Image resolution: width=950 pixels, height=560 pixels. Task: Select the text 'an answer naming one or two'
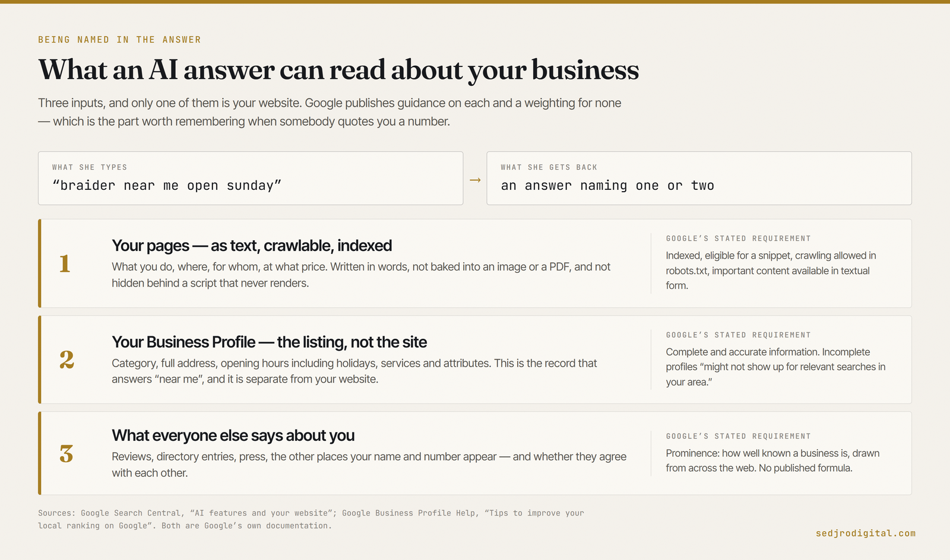pyautogui.click(x=607, y=186)
